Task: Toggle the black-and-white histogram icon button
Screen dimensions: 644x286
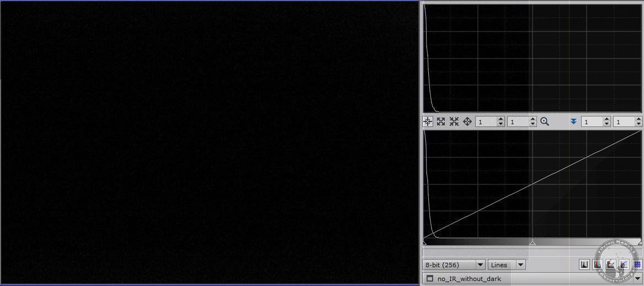Action: tap(584, 265)
